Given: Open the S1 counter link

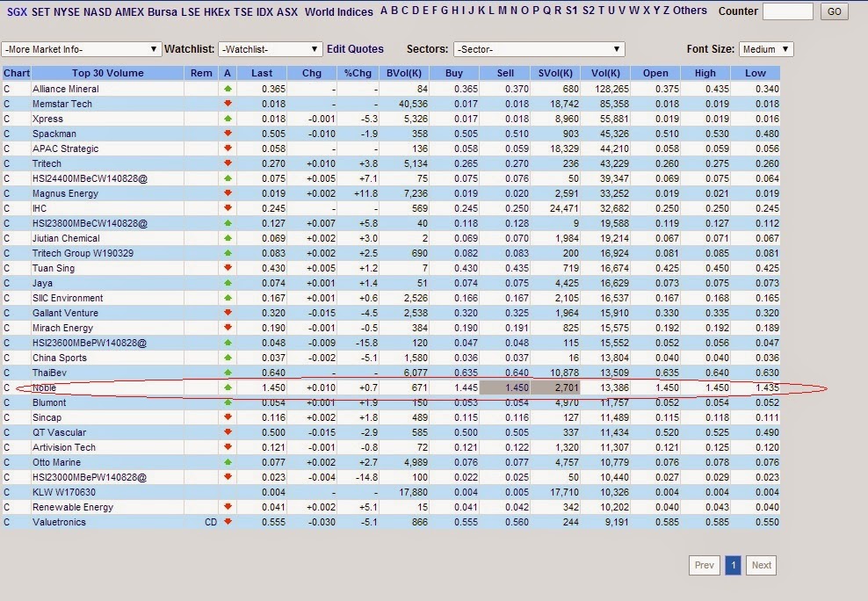Looking at the screenshot, I should pyautogui.click(x=571, y=11).
